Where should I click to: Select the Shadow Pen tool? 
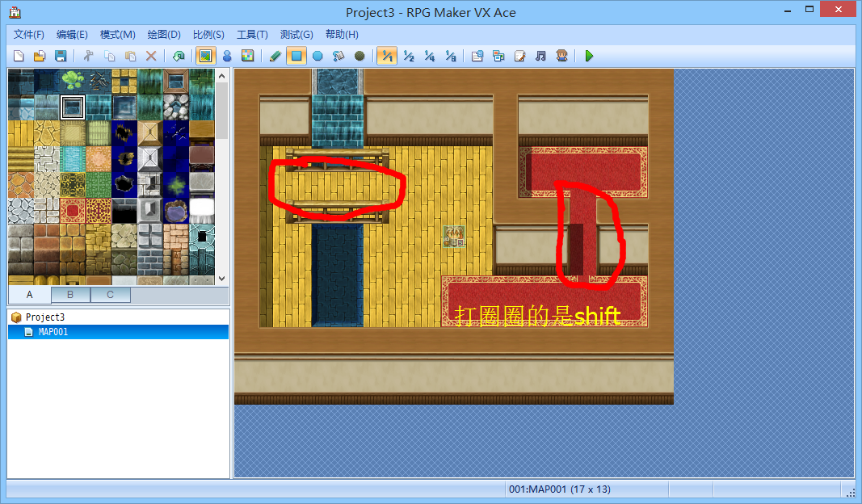pos(360,56)
